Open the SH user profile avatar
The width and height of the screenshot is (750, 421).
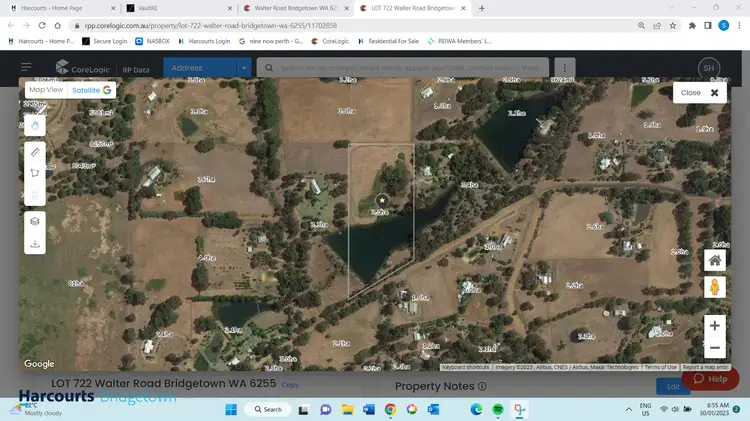[x=709, y=68]
